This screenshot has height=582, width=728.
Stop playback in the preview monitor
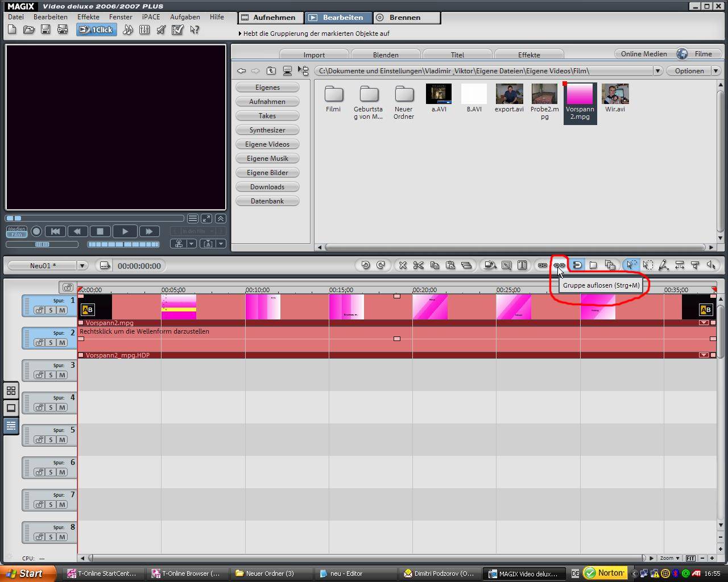click(x=100, y=231)
